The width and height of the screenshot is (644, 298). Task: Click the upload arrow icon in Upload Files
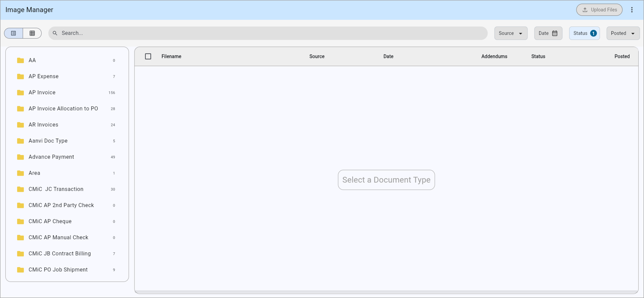(x=585, y=10)
